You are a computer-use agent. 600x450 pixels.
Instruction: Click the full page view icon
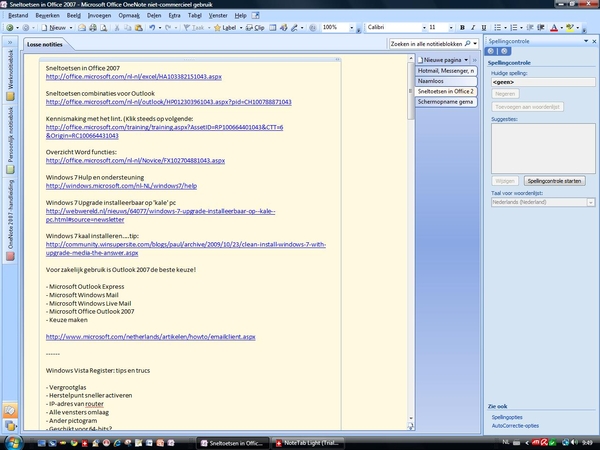[x=273, y=28]
